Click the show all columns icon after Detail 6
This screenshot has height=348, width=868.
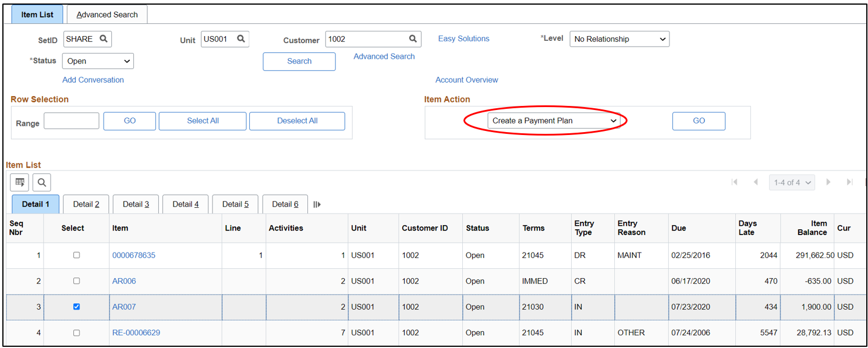[x=317, y=204]
